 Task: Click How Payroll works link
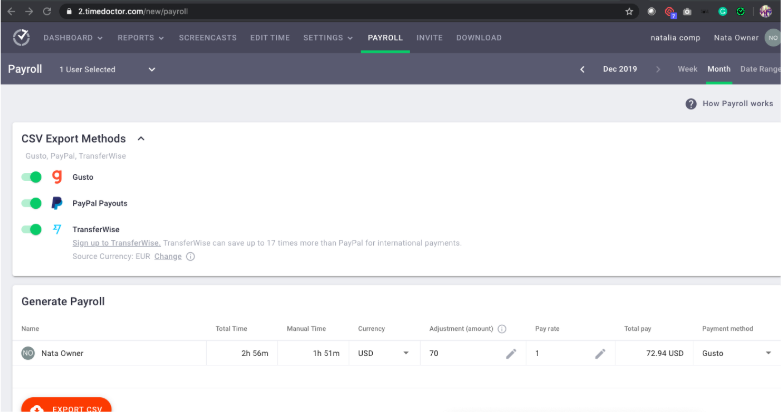(738, 104)
